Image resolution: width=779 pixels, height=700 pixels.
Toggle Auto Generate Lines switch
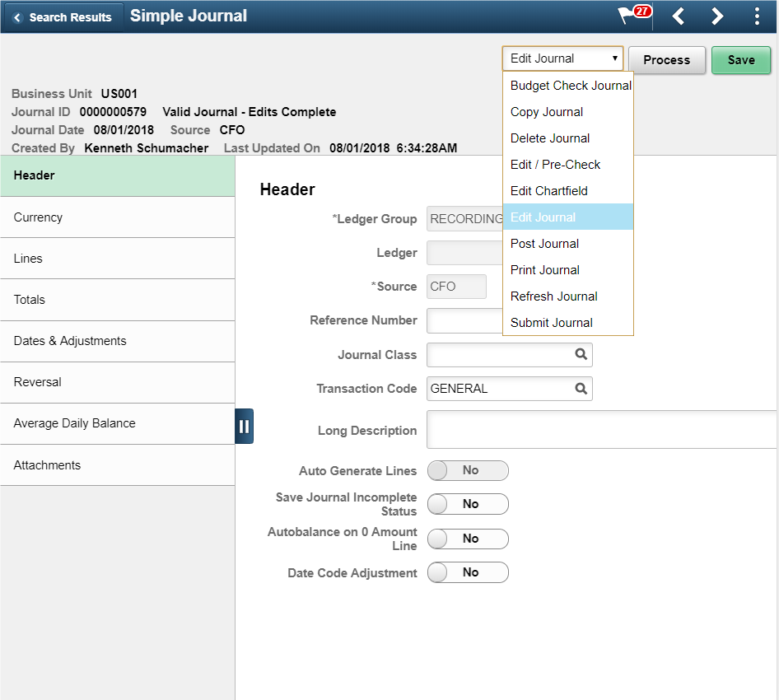468,470
